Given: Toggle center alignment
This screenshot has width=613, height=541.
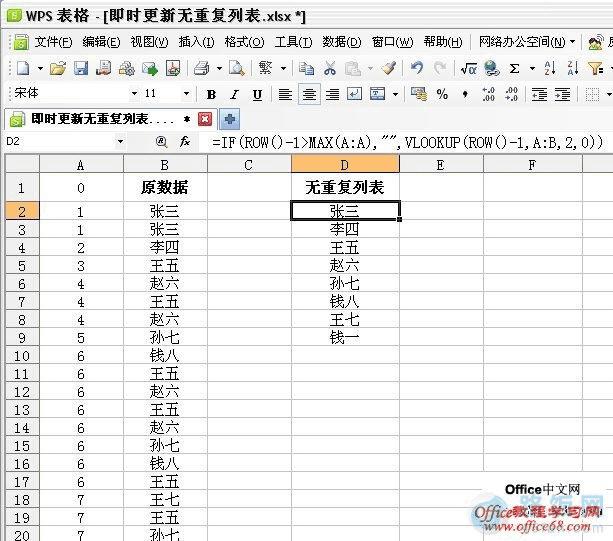Looking at the screenshot, I should point(309,94).
